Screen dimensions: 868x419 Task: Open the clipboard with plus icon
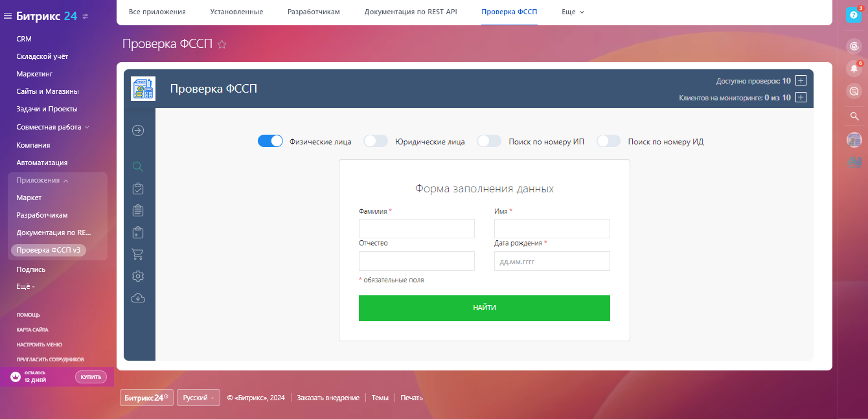137,232
